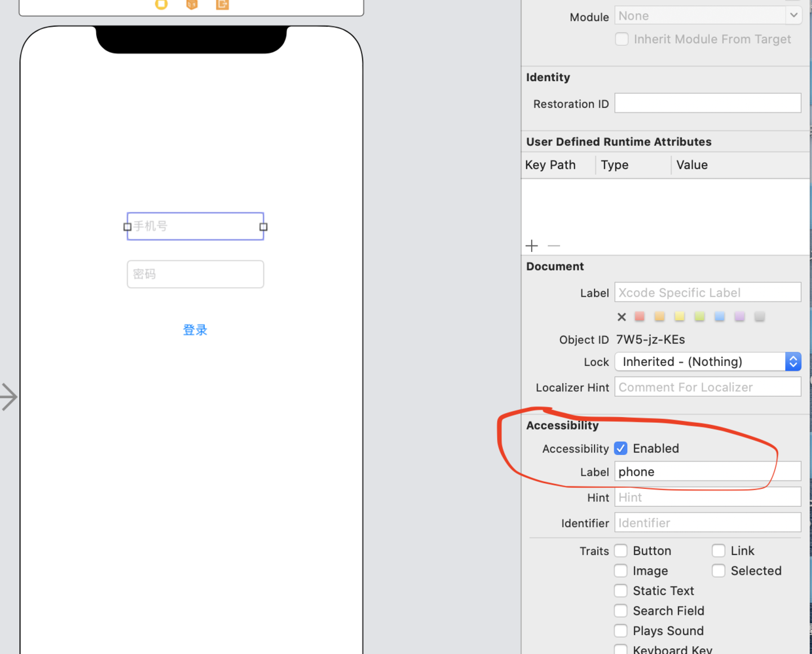This screenshot has height=654, width=812.
Task: Click the accessibility Label field containing phone
Action: click(x=708, y=471)
